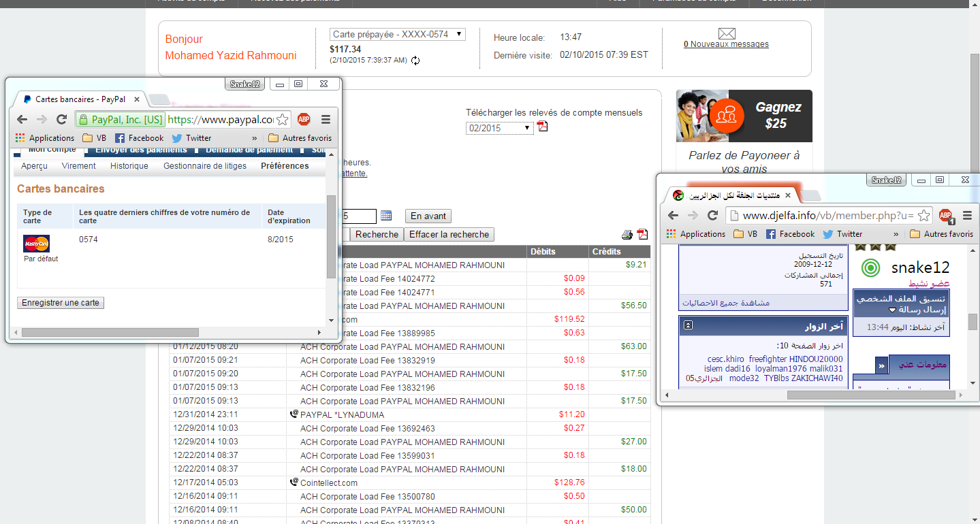The height and width of the screenshot is (524, 980).
Task: Click PayPal vertical scrollbar thumb
Action: click(331, 236)
